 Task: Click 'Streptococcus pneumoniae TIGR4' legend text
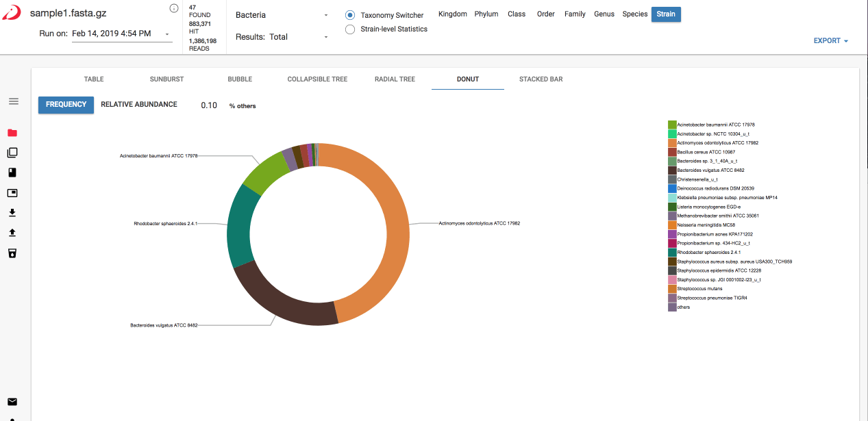coord(711,298)
